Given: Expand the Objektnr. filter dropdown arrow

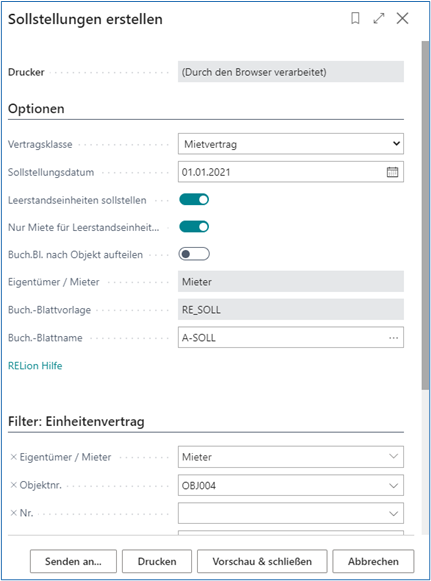Looking at the screenshot, I should pos(394,485).
